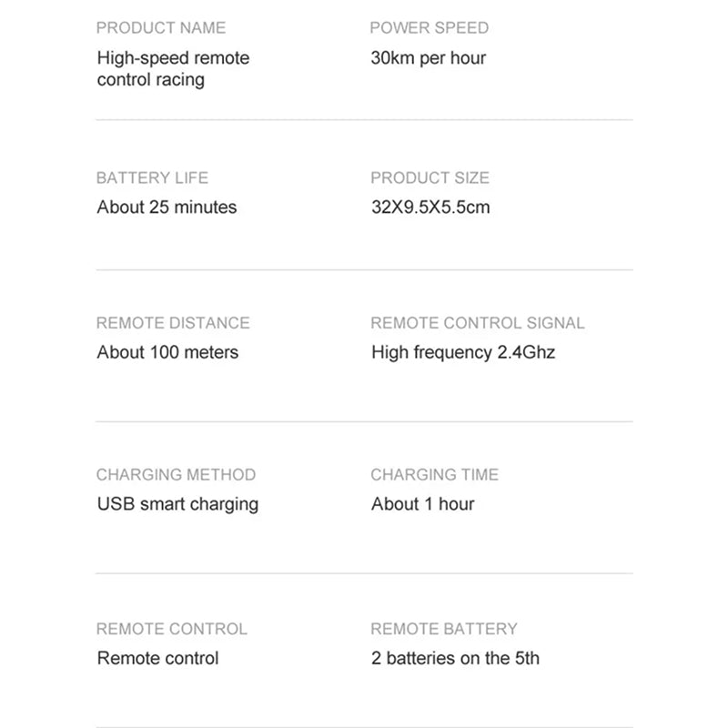Select the High-speed remote control racing text

point(173,69)
